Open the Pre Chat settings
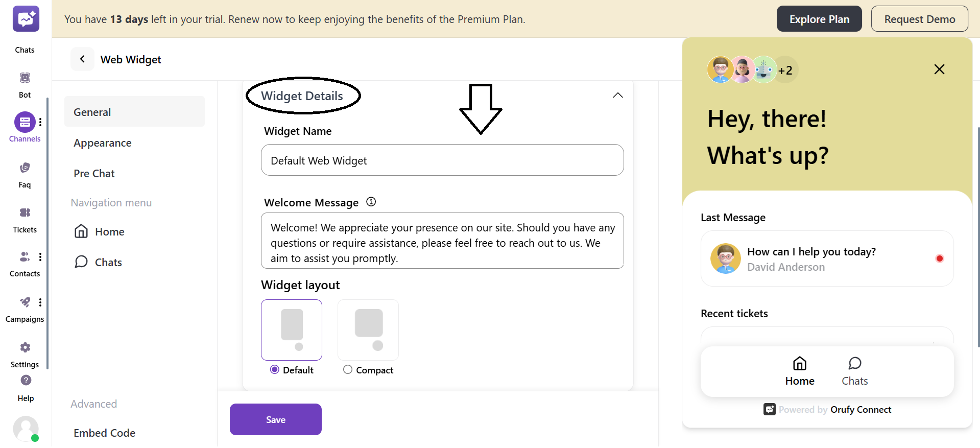Image resolution: width=980 pixels, height=448 pixels. coord(94,173)
